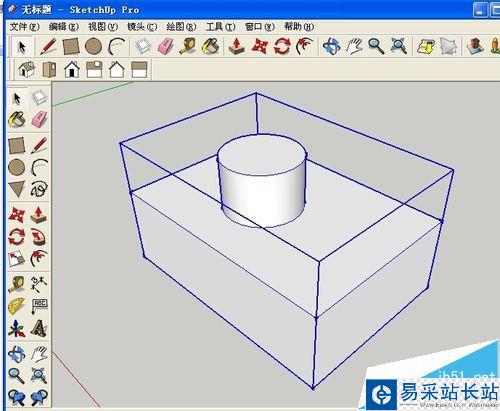Click the cylinder's top face in the viewport

tap(262, 156)
